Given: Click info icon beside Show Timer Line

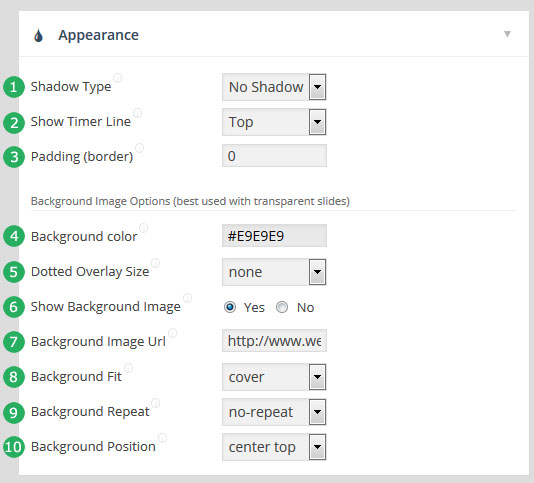Looking at the screenshot, I should point(138,113).
